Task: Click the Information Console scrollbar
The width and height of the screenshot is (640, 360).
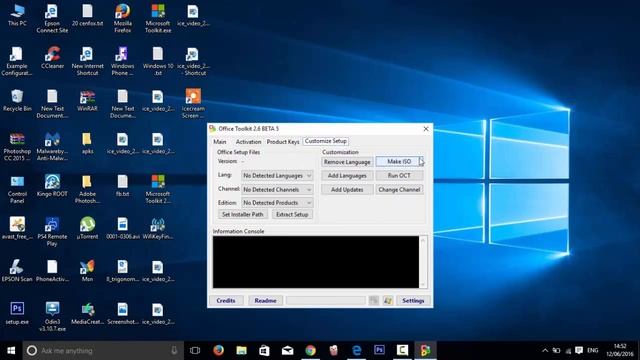Action: point(423,262)
